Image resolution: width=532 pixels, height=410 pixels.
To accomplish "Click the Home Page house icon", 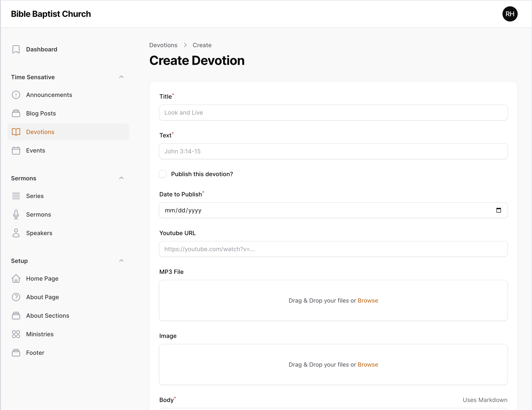I will point(16,279).
